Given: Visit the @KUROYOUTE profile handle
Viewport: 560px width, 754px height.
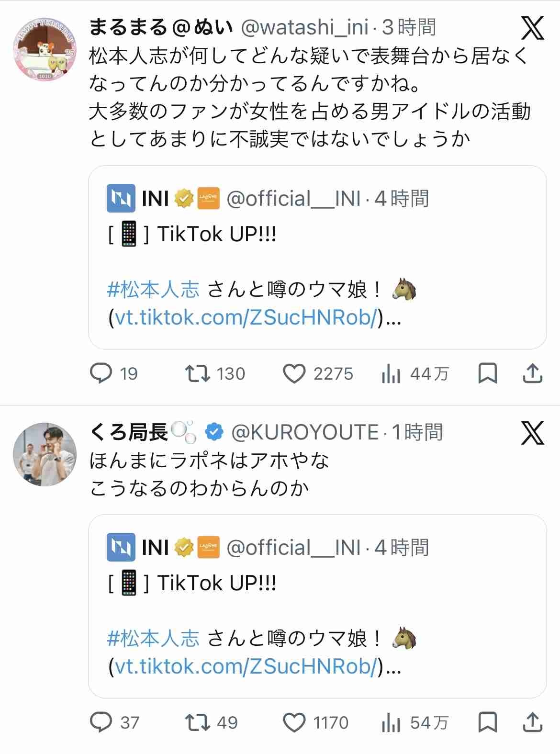Looking at the screenshot, I should point(305,433).
